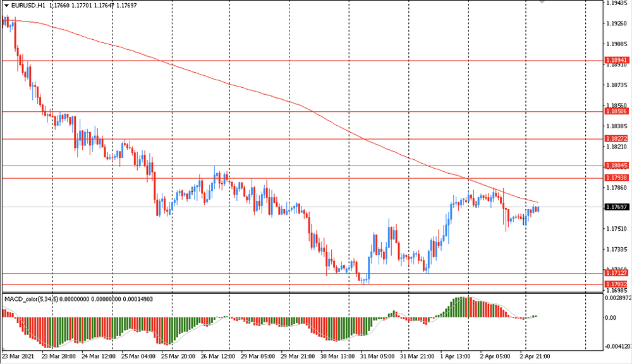Click the 25 Mar 04:00 time label
The height and width of the screenshot is (364, 632).
tap(138, 356)
